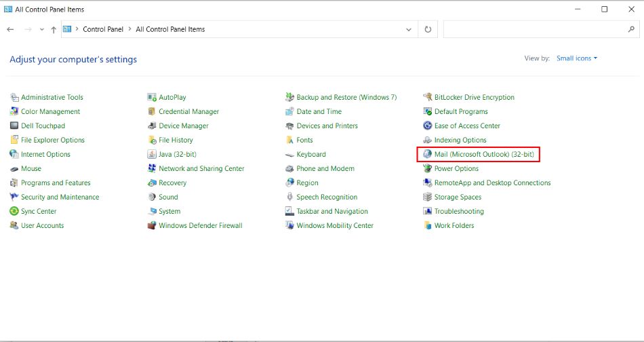Click the Control Panel search box
644x342 pixels.
536,30
